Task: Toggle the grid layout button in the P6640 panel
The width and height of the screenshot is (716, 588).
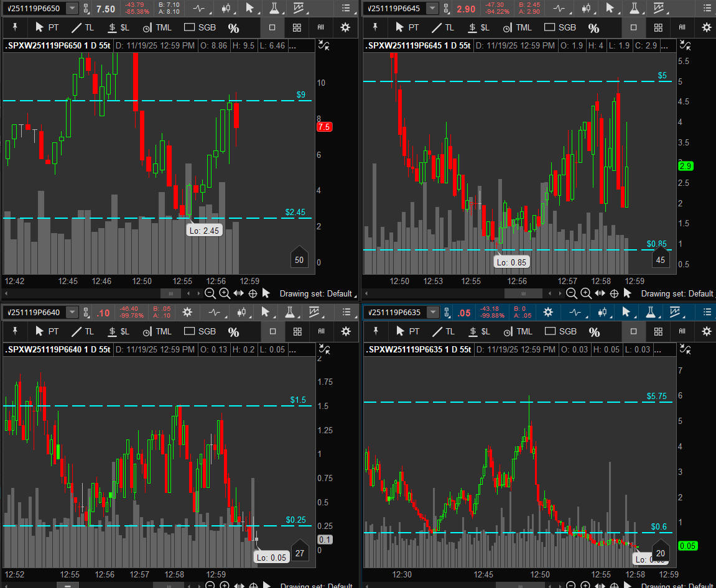Action: (x=297, y=331)
